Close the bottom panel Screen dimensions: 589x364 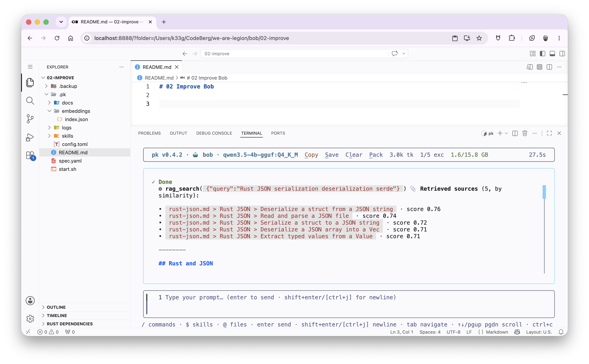pos(559,133)
